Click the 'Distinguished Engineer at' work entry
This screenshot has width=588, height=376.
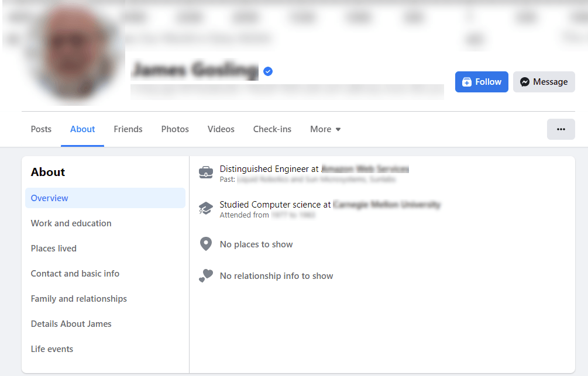pos(314,169)
